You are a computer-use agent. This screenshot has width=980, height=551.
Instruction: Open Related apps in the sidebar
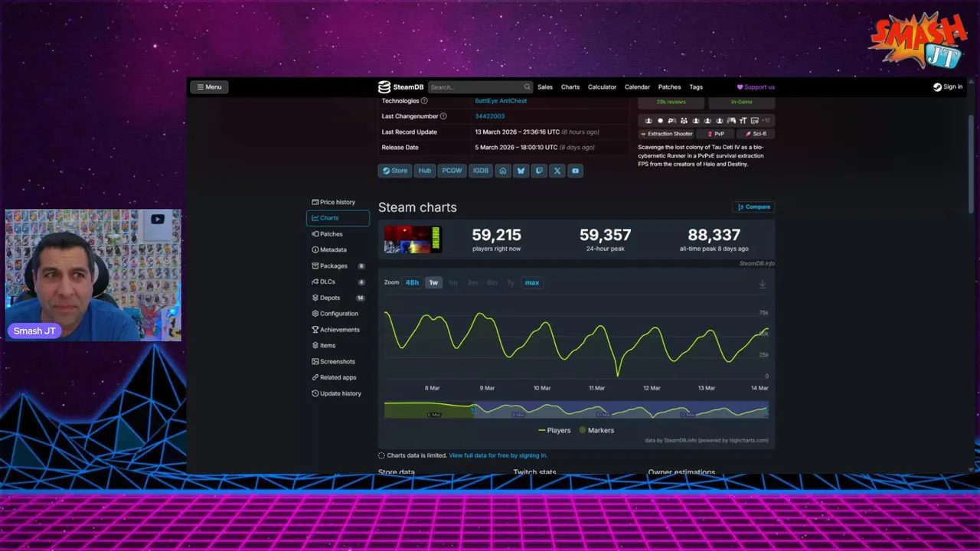(x=337, y=377)
